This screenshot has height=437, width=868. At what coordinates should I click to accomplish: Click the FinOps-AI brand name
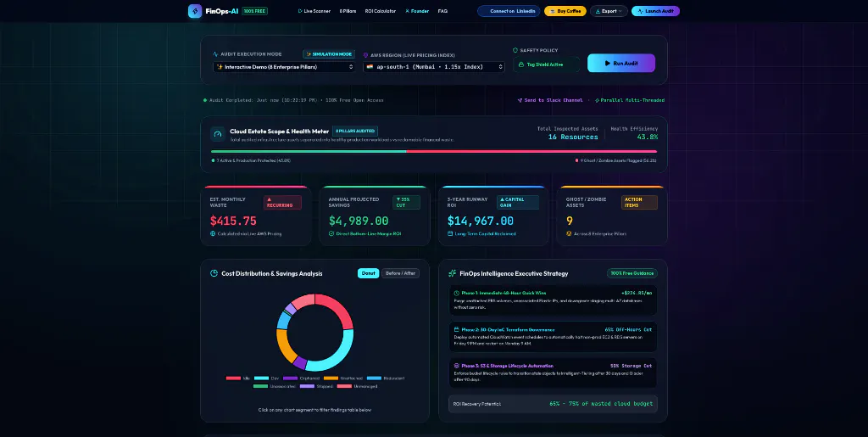(x=221, y=11)
